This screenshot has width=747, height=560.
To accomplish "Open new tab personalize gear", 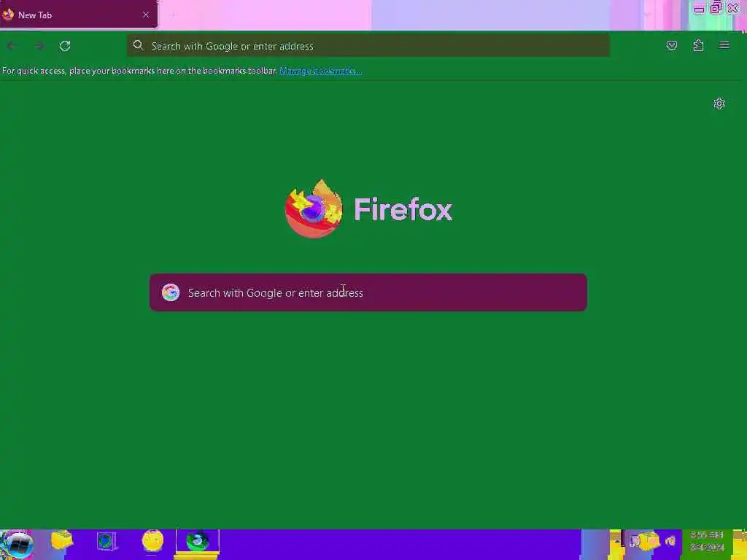I will click(x=719, y=104).
